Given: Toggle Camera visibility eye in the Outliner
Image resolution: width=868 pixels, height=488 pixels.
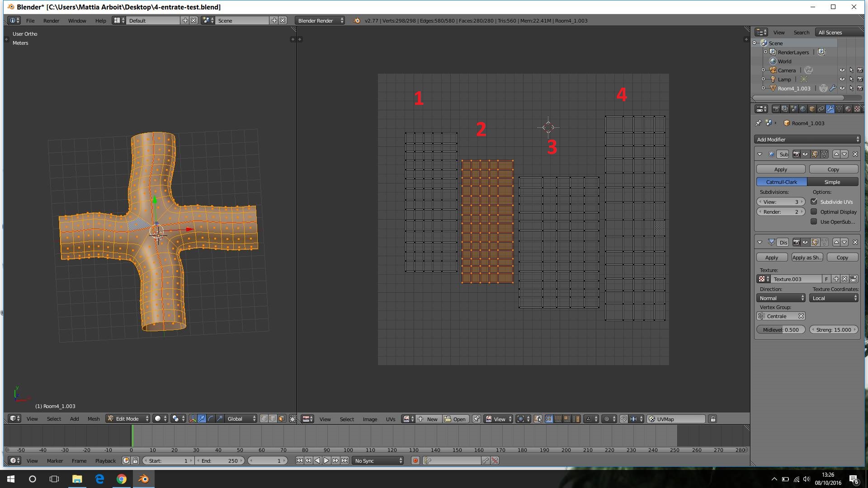Looking at the screenshot, I should [x=842, y=70].
